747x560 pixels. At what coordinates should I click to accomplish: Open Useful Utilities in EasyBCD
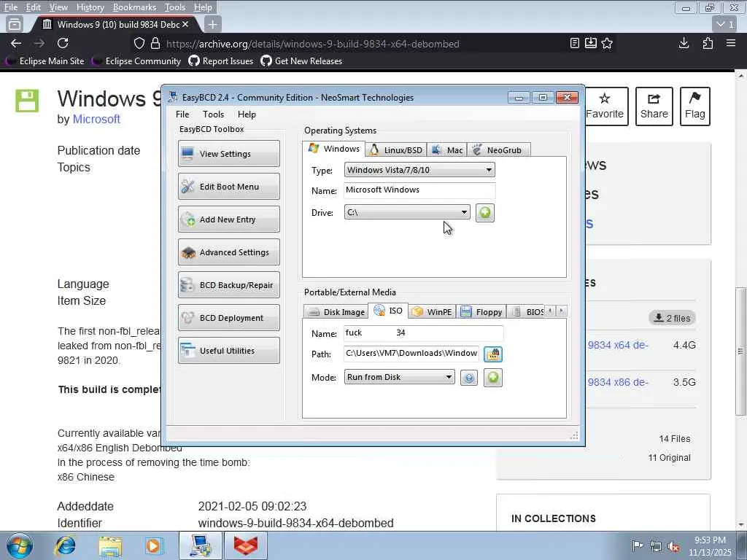coord(228,351)
